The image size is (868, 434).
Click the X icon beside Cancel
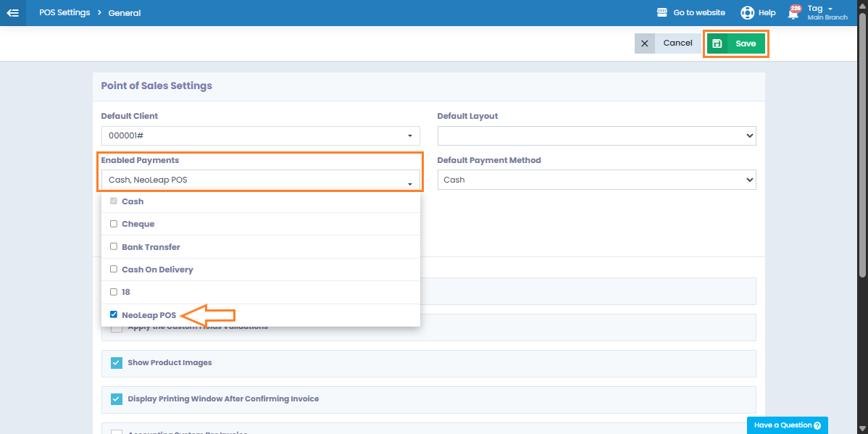tap(644, 43)
